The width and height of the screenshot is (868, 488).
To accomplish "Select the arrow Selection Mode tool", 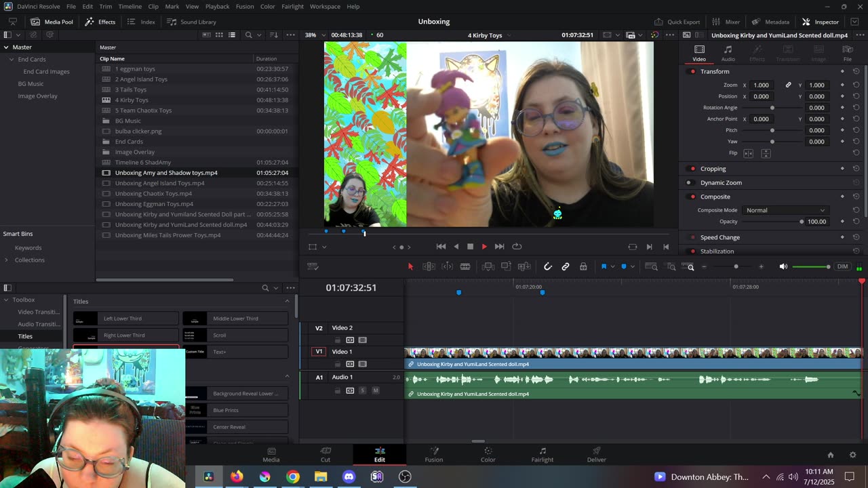I will (x=410, y=266).
